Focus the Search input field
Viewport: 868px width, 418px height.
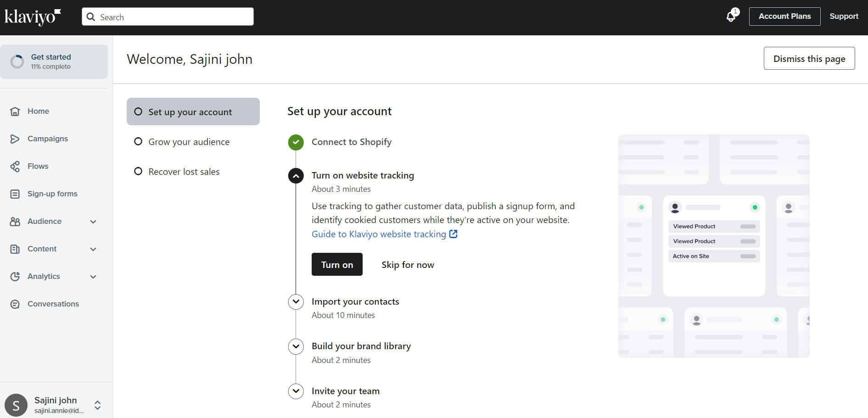(168, 17)
